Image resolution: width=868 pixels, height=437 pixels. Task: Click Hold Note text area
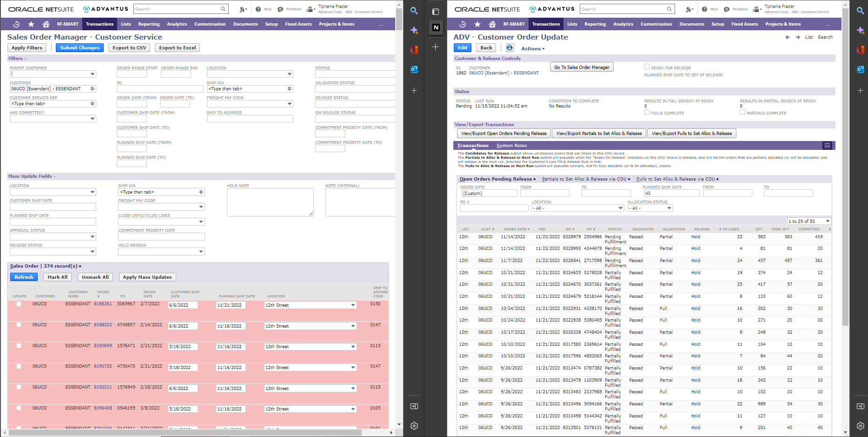270,202
